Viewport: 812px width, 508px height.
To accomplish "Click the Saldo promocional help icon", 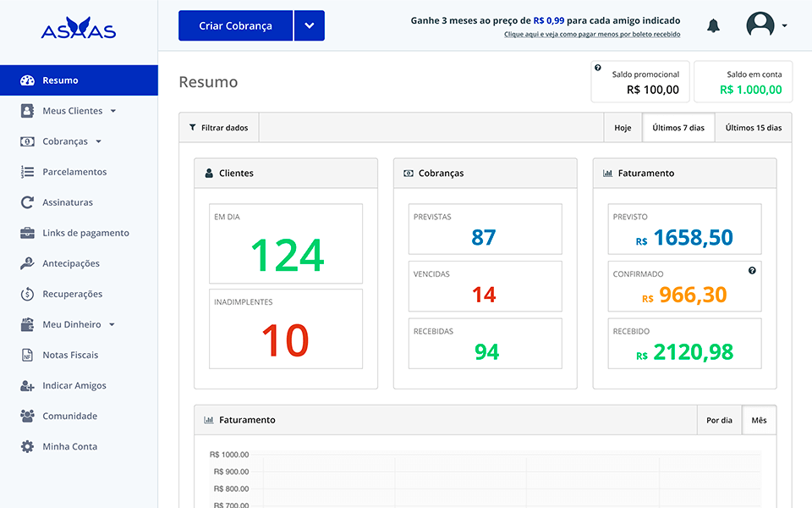I will point(600,65).
